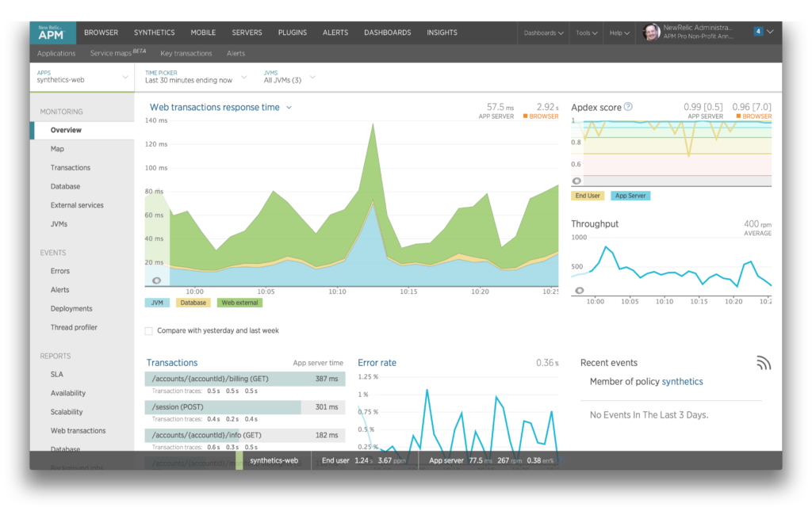812x511 pixels.
Task: Open the DASHBOARDS product tab
Action: pyautogui.click(x=387, y=32)
